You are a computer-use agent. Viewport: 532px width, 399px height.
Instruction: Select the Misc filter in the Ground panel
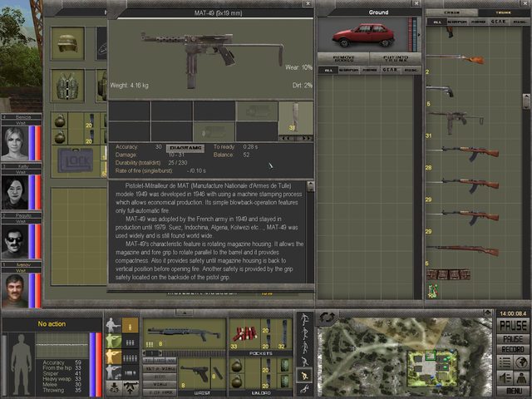[411, 70]
